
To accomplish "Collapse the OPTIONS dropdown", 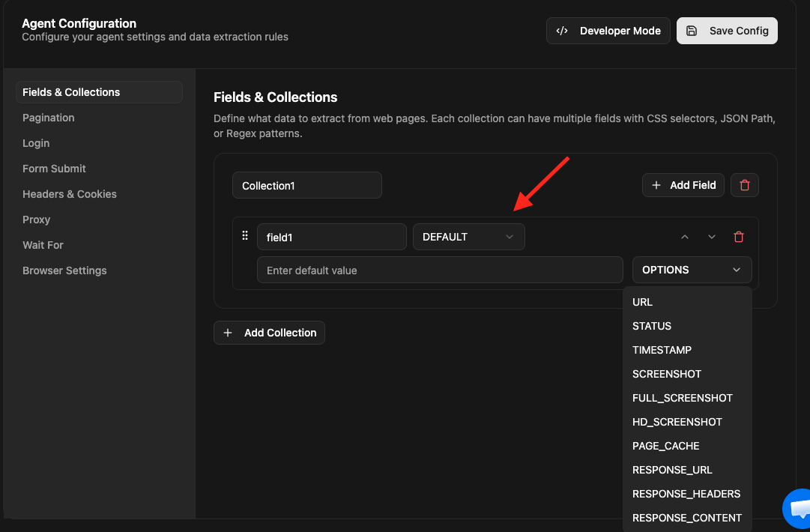I will click(692, 270).
